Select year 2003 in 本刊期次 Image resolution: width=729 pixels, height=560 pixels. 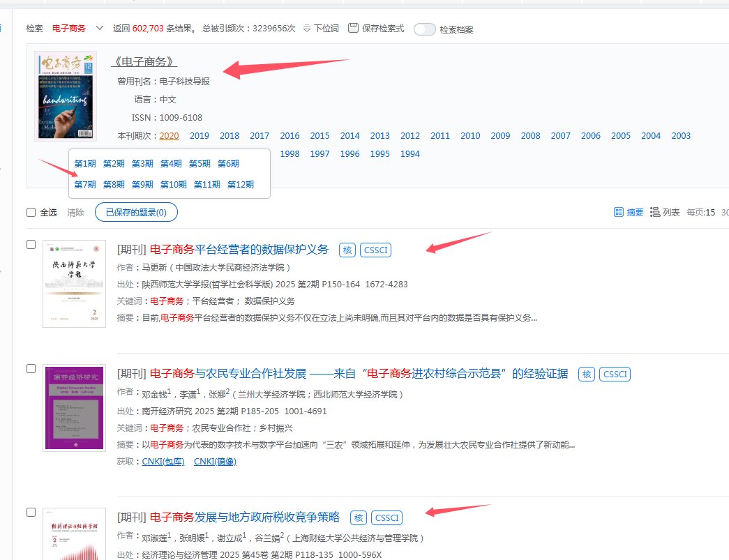click(681, 136)
